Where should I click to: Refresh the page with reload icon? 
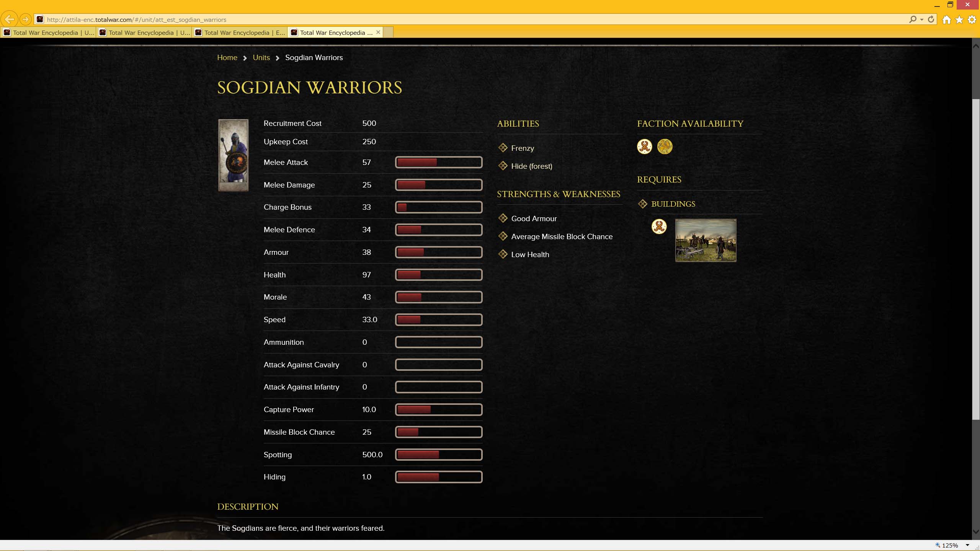[x=931, y=19]
